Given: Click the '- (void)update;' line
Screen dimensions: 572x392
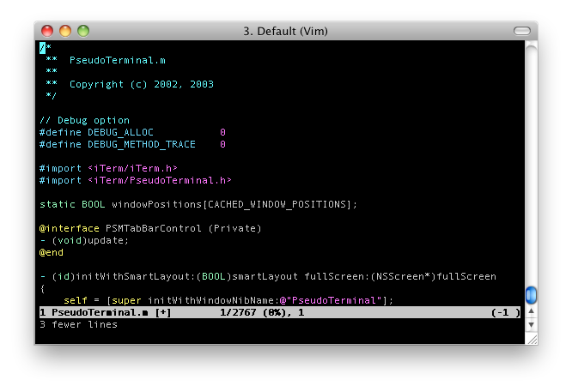Looking at the screenshot, I should pos(84,240).
